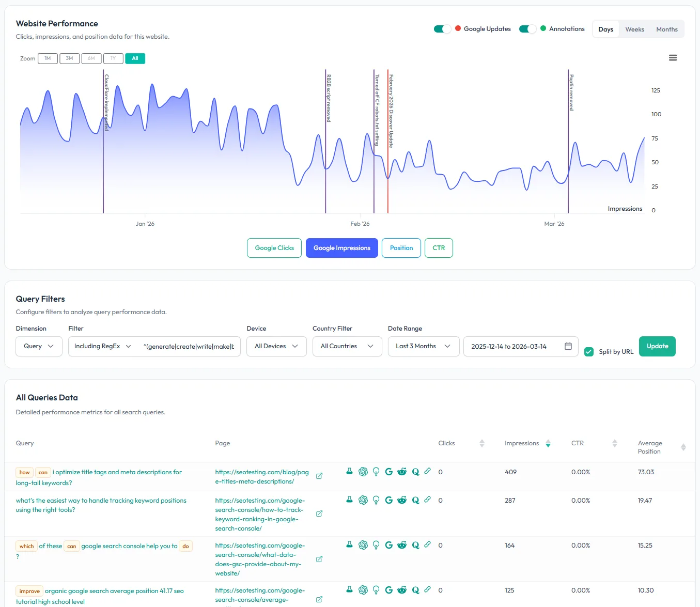Open the Date Range dropdown set to Last 3 Months
This screenshot has height=607, width=700.
tap(423, 346)
